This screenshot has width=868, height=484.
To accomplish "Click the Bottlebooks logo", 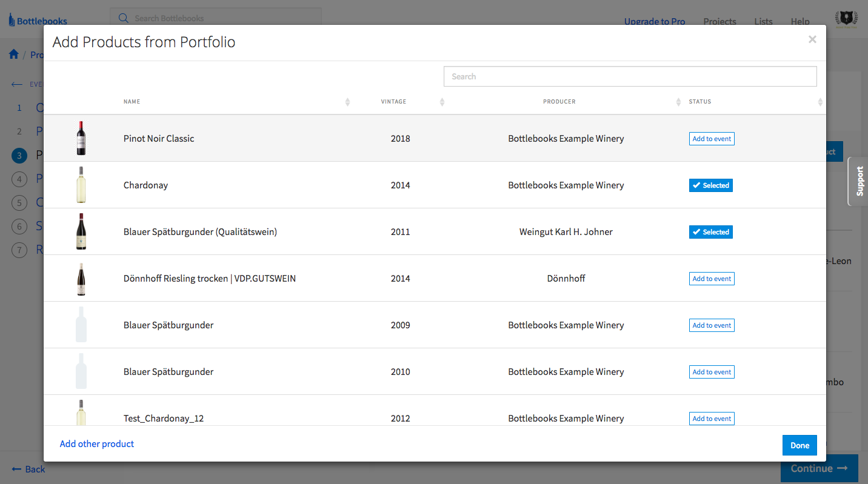I will (x=38, y=21).
